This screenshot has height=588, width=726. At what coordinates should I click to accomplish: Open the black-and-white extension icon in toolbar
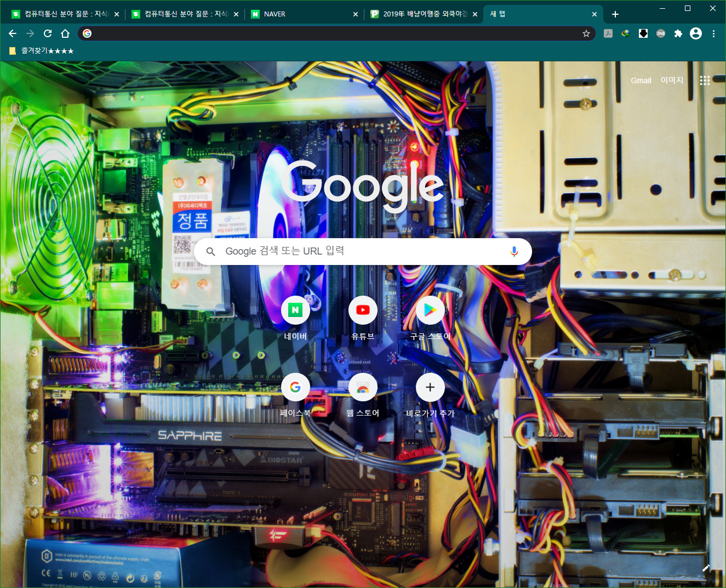pos(643,33)
